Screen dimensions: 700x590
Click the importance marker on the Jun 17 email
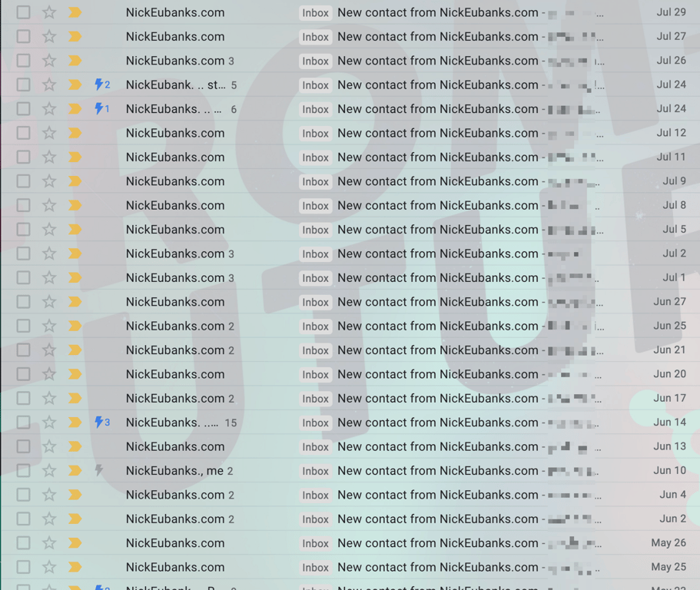pyautogui.click(x=75, y=398)
